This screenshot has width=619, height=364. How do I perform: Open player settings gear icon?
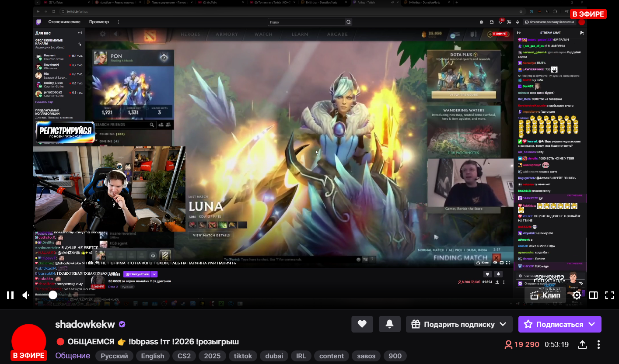(x=577, y=295)
